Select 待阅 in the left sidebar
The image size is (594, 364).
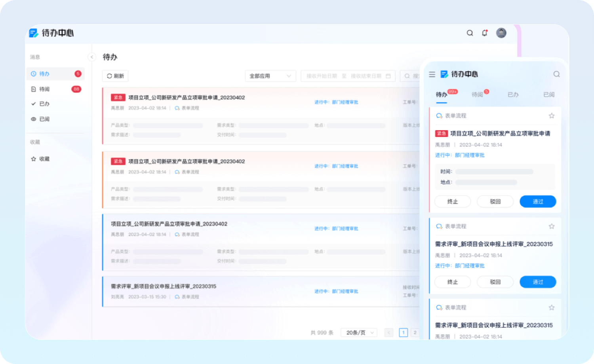pos(44,89)
